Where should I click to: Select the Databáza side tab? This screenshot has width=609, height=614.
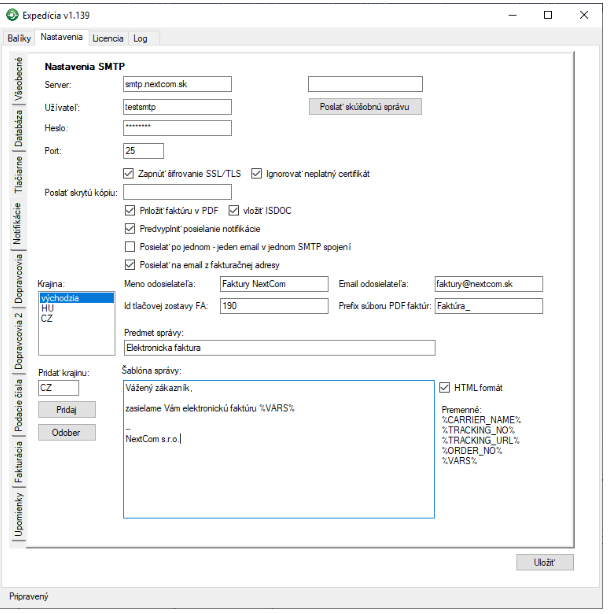click(x=18, y=128)
